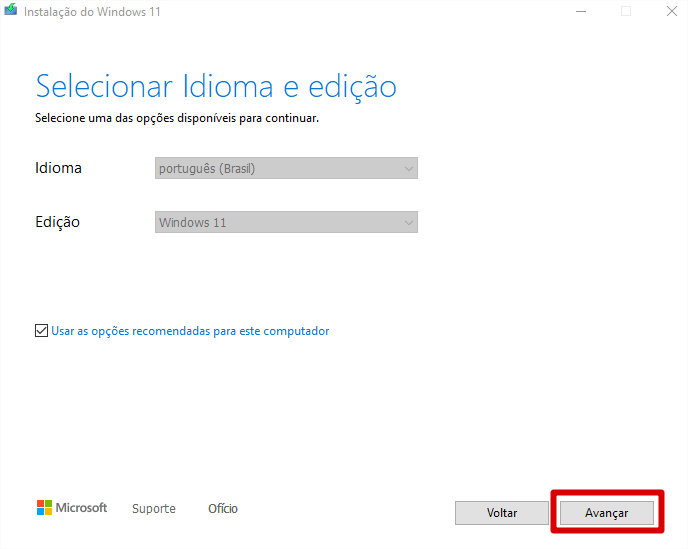Viewport: 688px width, 549px height.
Task: Click the 'Instalação do Windows 11' window title
Action: [x=92, y=12]
